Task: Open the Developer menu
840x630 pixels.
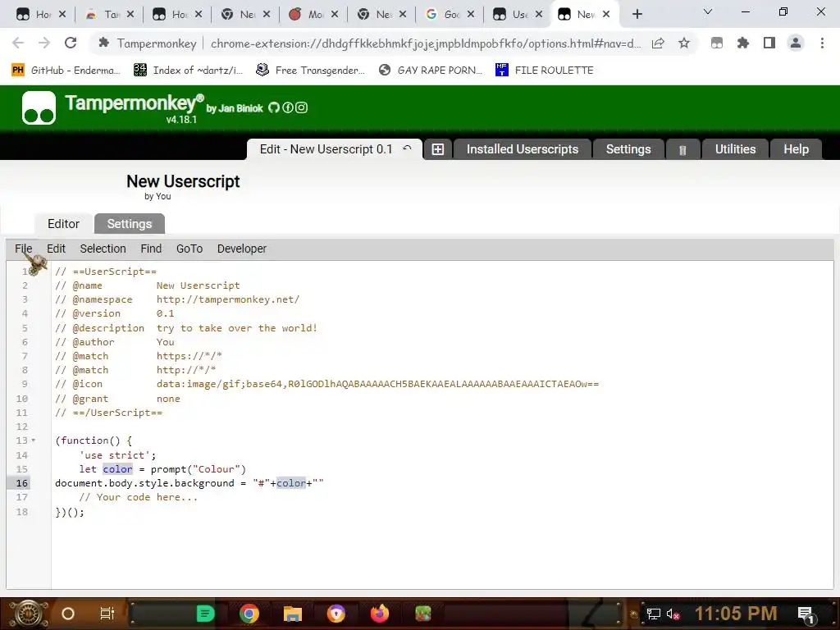Action: (x=242, y=249)
